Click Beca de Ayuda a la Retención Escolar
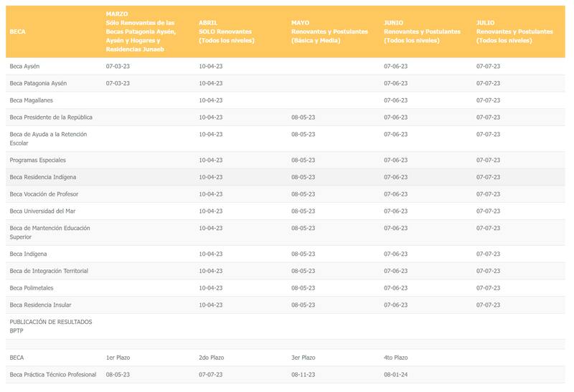The height and width of the screenshot is (392, 574). click(50, 138)
